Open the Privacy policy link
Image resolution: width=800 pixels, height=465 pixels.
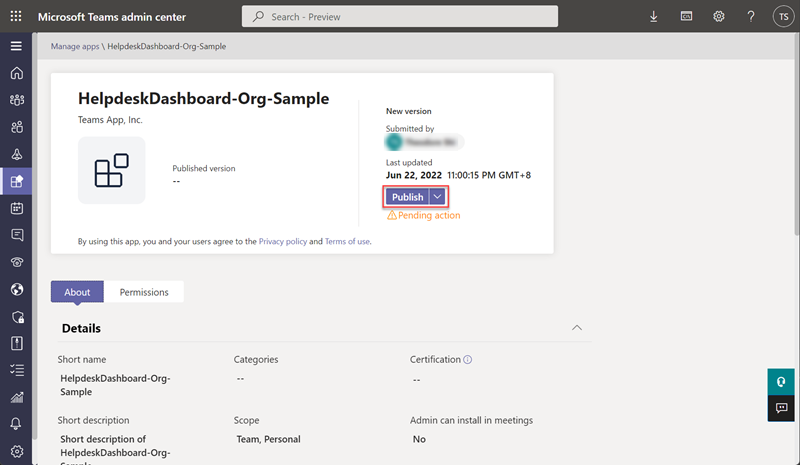(283, 241)
